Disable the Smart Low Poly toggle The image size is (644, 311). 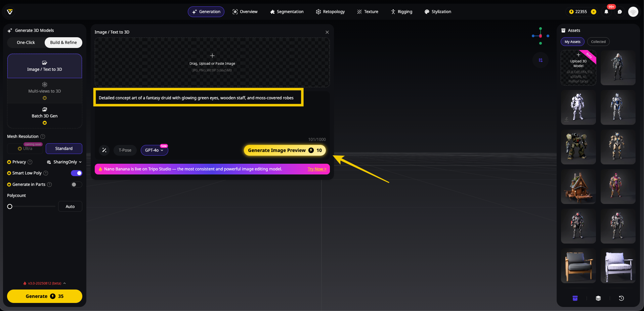pos(77,173)
